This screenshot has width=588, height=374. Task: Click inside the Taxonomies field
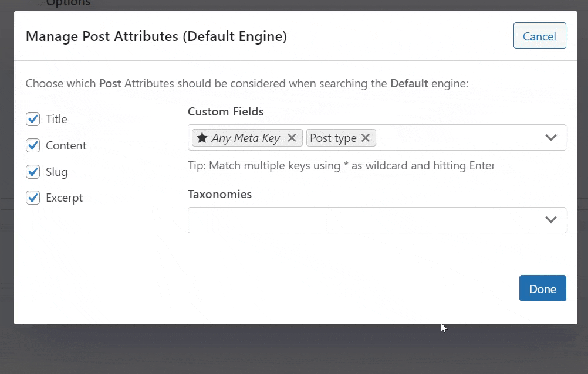tap(377, 220)
